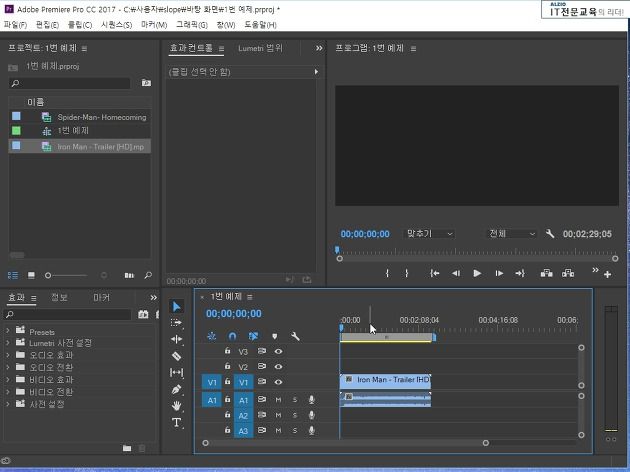Viewport: 630px width, 472px height.
Task: Select the Slip tool
Action: pos(176,372)
